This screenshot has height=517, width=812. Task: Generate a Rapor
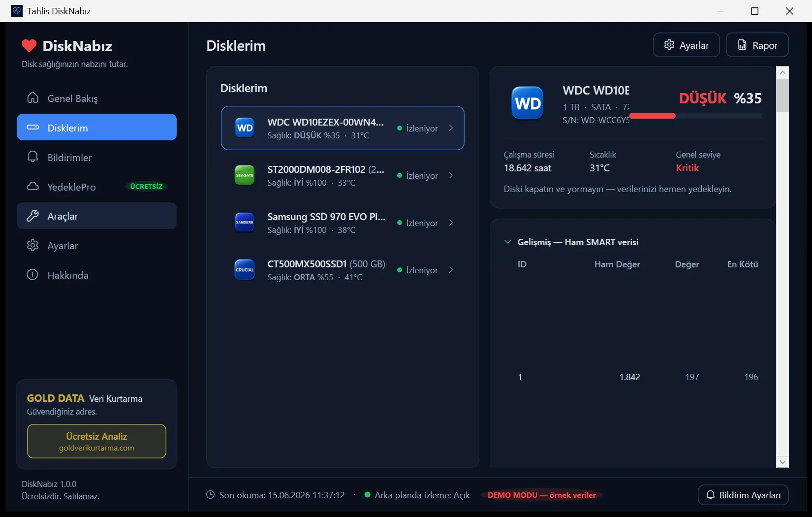pyautogui.click(x=757, y=45)
